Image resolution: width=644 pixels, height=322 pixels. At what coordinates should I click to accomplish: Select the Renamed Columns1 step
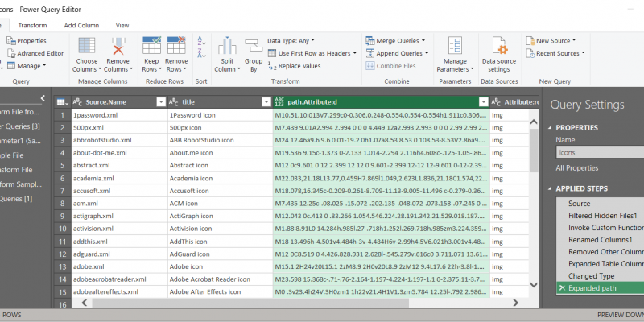[x=600, y=240]
